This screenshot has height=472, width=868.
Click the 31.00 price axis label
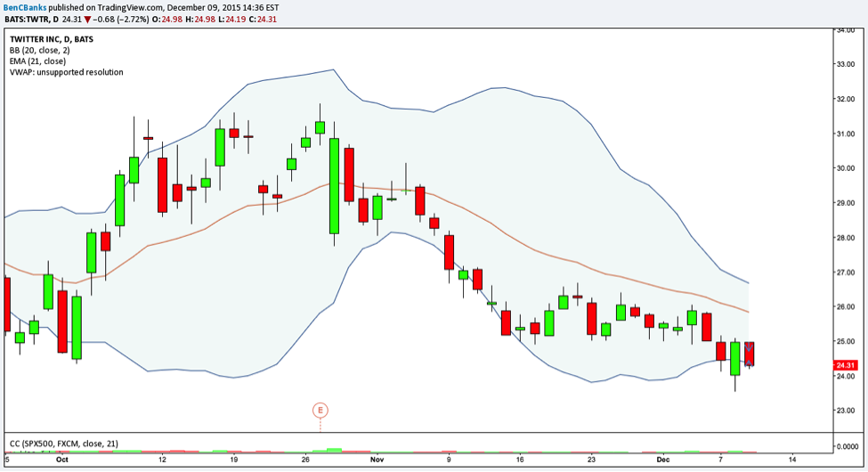click(x=846, y=134)
